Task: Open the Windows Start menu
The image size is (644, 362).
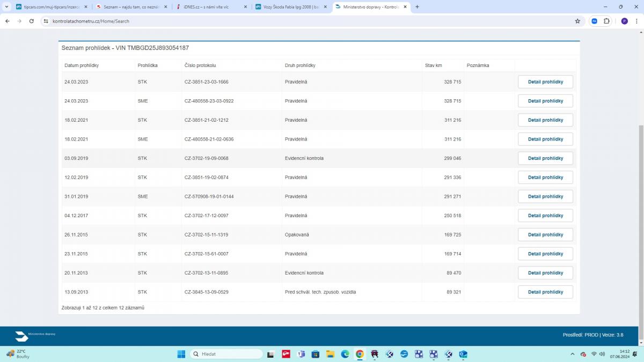Action: click(181, 354)
